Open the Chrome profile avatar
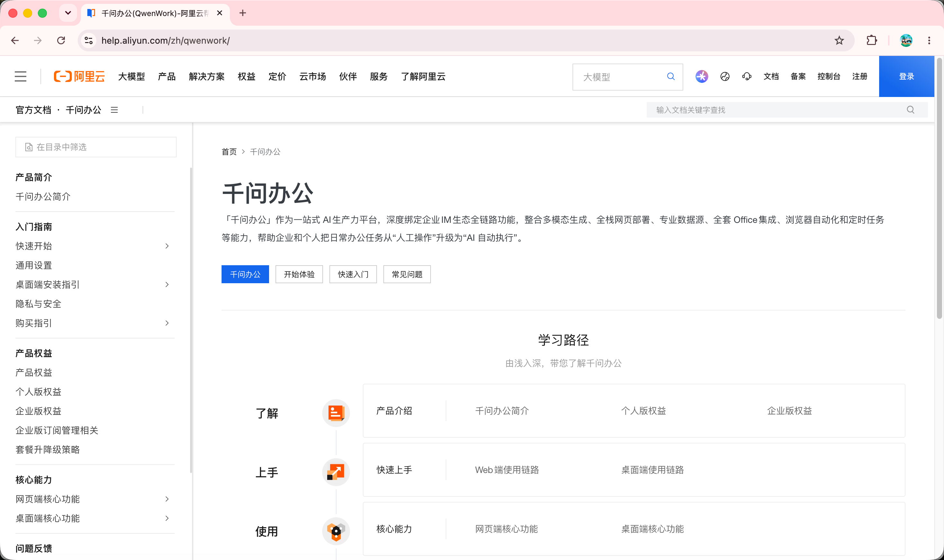 point(906,40)
